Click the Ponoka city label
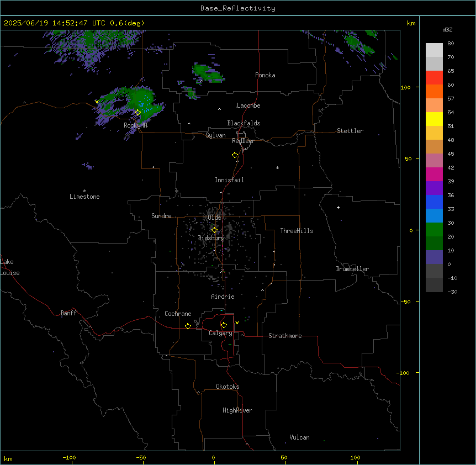 (265, 75)
